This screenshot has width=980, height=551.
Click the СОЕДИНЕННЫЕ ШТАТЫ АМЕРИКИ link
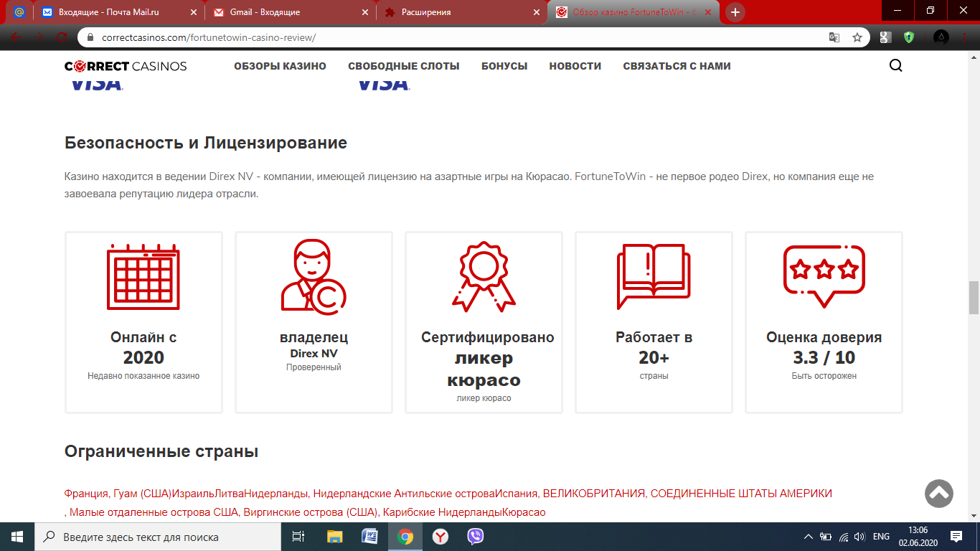click(742, 494)
